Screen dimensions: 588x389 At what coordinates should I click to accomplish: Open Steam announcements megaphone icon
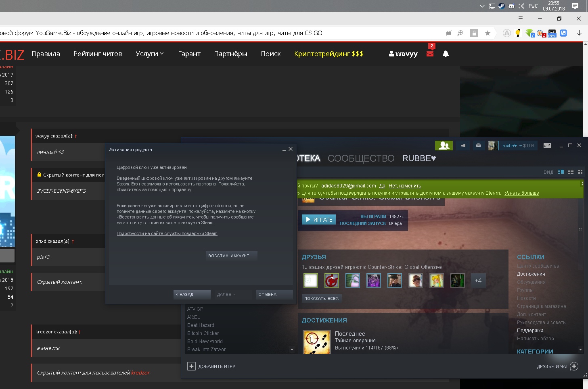[463, 146]
